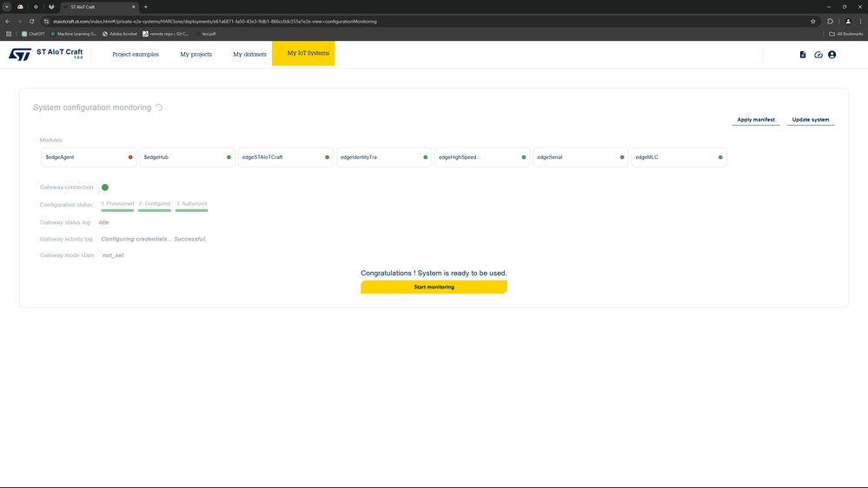Expand the tab search dropdown arrow

[x=7, y=7]
